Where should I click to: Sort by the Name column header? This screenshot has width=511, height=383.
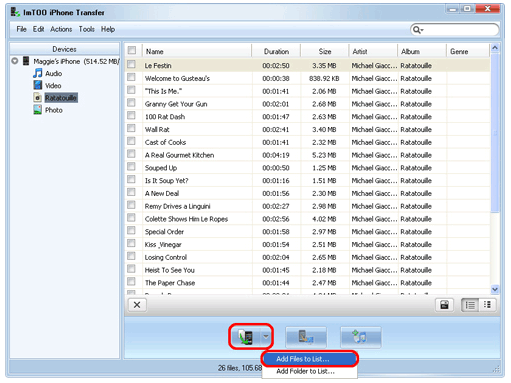coord(197,51)
